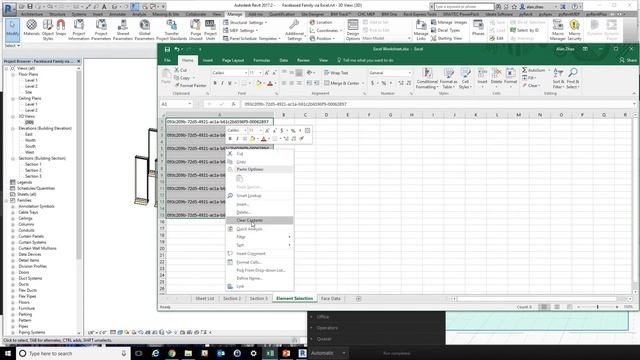640x360 pixels.
Task: Open Snaps settings in Revit ribbon
Action: pos(61,28)
